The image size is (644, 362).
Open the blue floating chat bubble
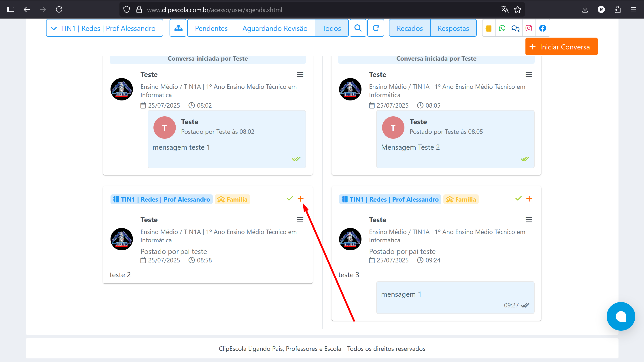pos(621,316)
